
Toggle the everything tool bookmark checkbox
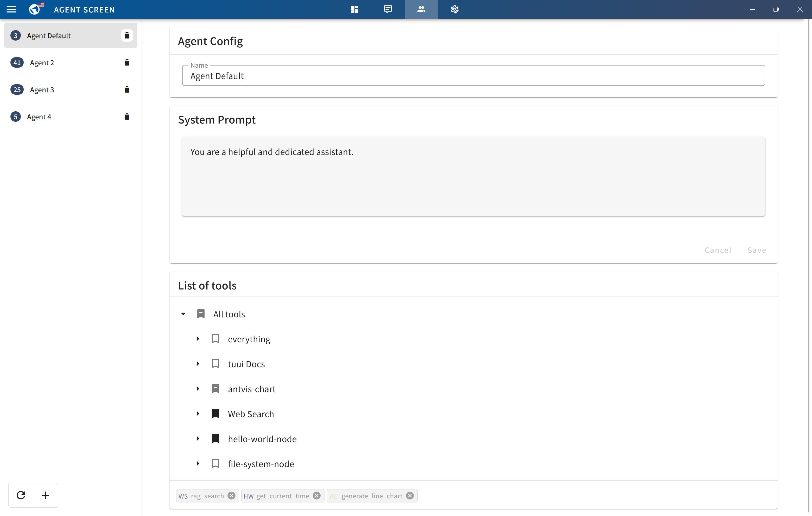(215, 339)
